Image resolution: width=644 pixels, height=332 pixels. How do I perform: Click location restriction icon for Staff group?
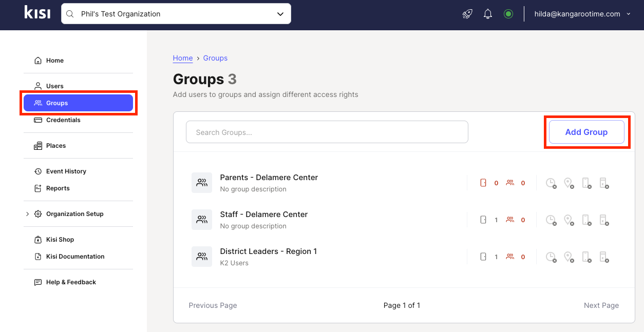(x=569, y=220)
